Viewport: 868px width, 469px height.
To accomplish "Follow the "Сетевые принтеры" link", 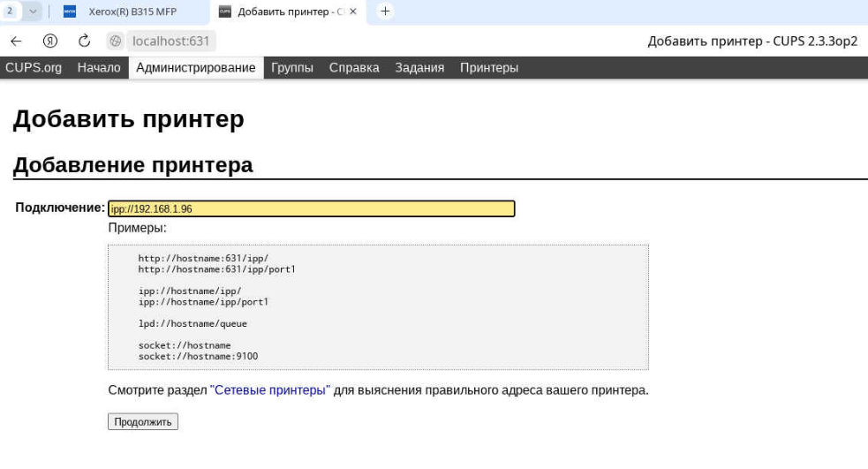I will pyautogui.click(x=270, y=390).
